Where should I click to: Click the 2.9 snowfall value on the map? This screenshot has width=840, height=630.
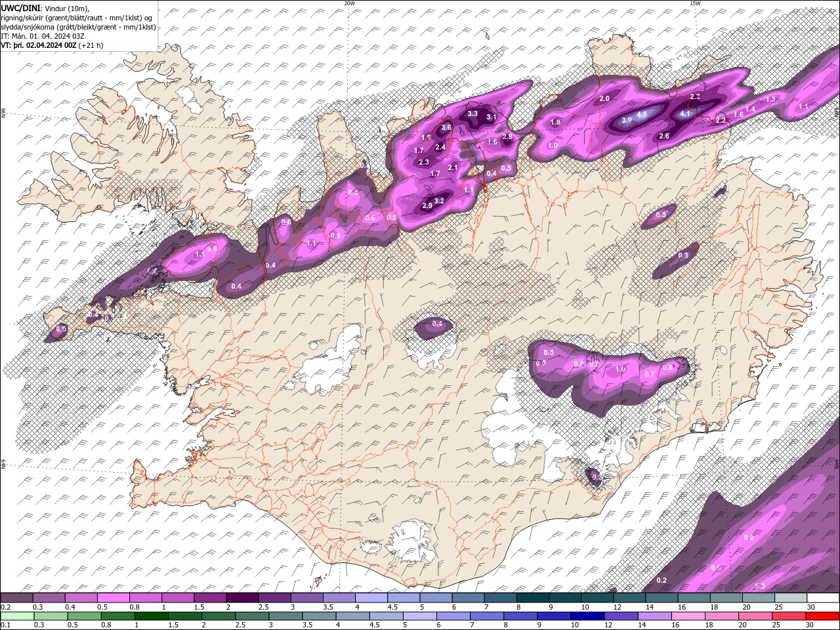coord(427,206)
